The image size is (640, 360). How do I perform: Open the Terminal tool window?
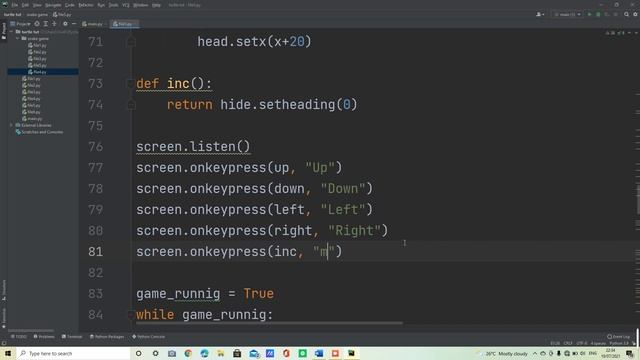[72, 337]
